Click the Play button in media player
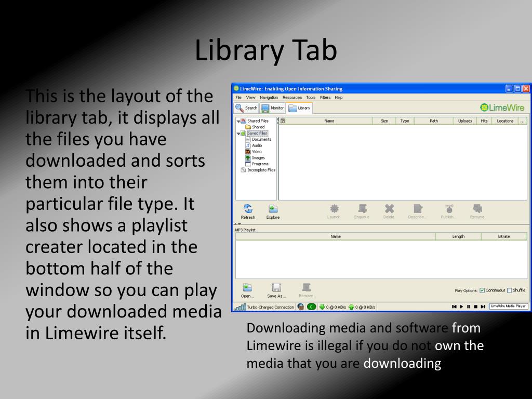Image resolution: width=532 pixels, height=399 pixels. [x=461, y=307]
